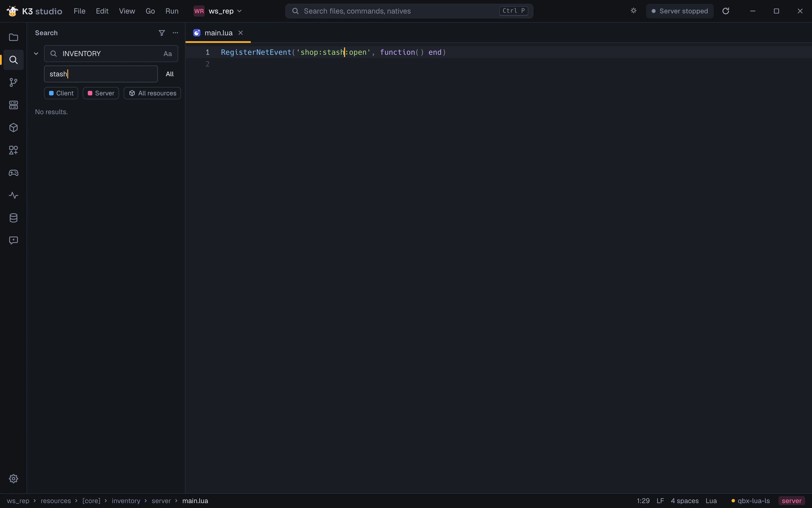Switch to the main.lua tab

(218, 33)
